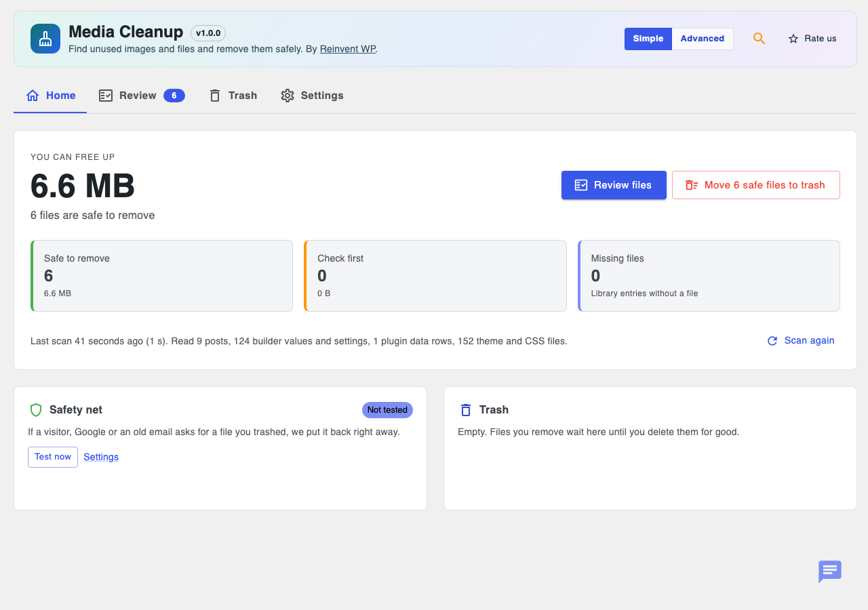Select the Safe to remove card

(x=161, y=276)
